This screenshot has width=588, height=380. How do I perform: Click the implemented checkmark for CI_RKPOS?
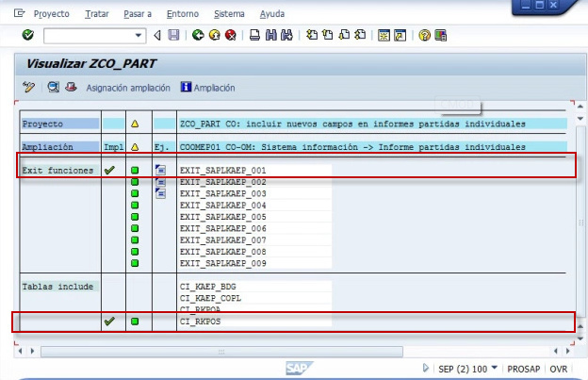tap(109, 322)
